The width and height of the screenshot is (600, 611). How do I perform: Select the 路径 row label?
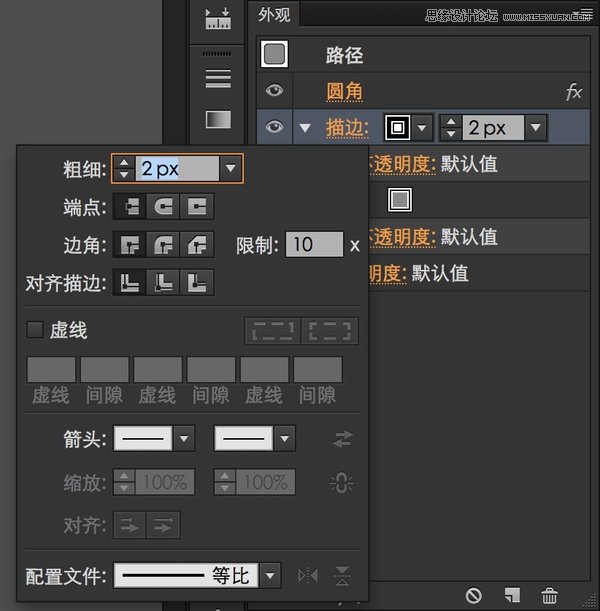[344, 55]
